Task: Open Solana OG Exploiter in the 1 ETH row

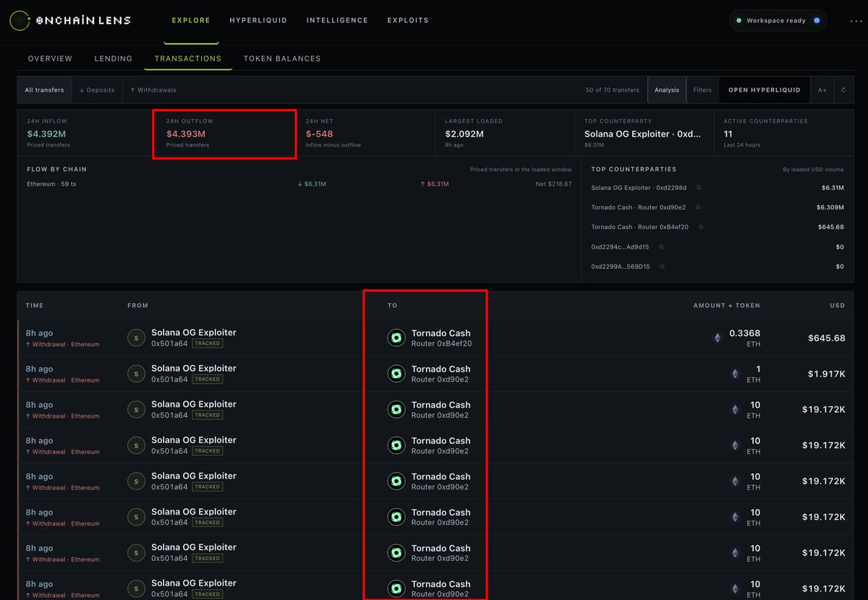Action: pos(194,368)
